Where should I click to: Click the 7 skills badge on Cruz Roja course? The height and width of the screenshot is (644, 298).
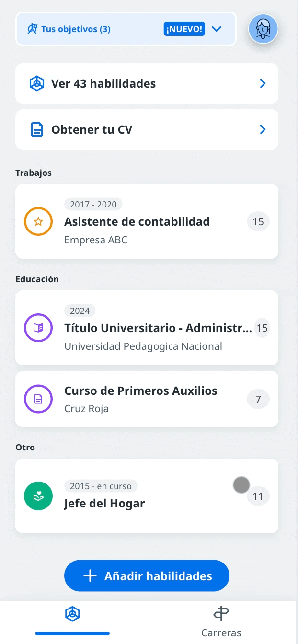[x=258, y=399]
